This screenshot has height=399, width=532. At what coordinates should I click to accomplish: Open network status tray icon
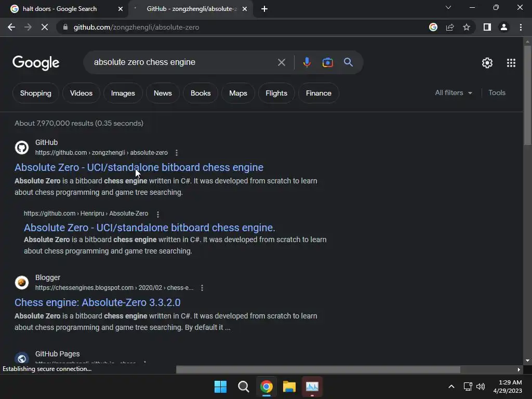(x=468, y=387)
